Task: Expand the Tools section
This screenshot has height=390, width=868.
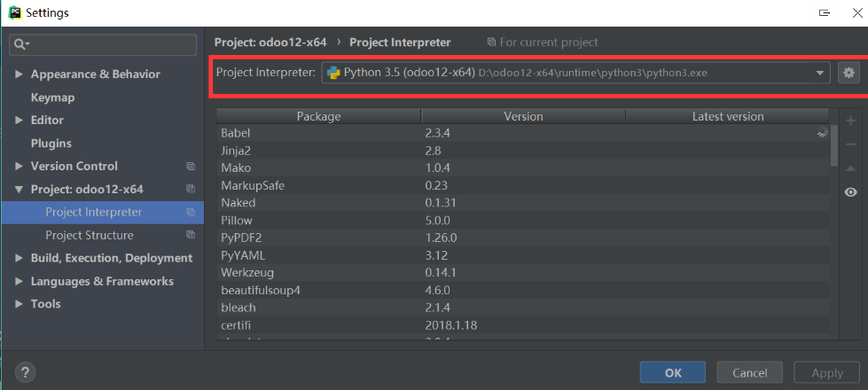Action: pyautogui.click(x=20, y=304)
